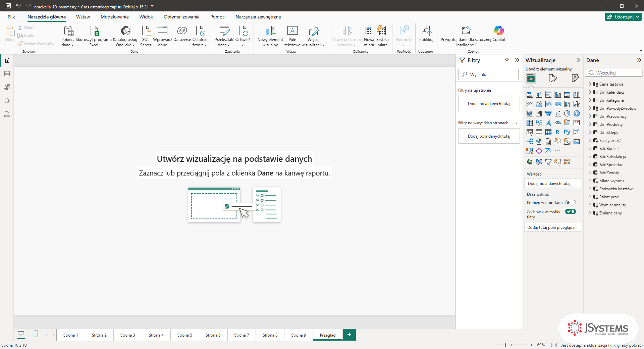Switch to mobile layout view
644x349 pixels.
coord(36,334)
